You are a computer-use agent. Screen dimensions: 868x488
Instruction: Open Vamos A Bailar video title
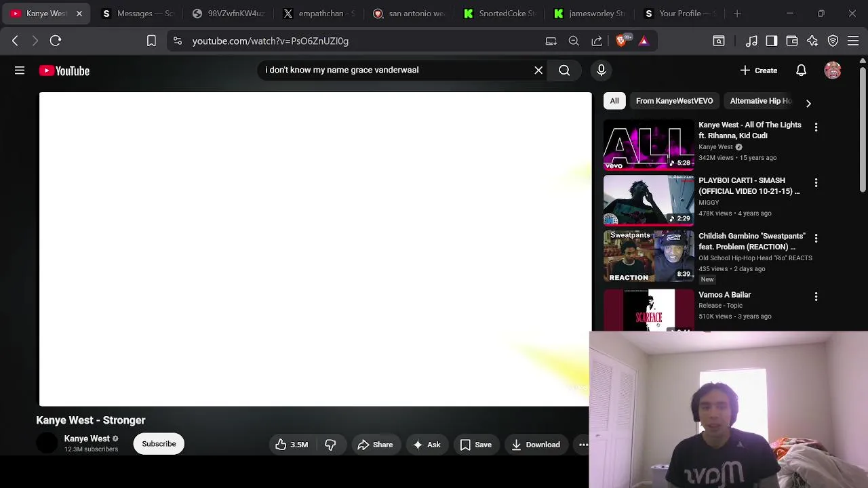click(x=724, y=295)
